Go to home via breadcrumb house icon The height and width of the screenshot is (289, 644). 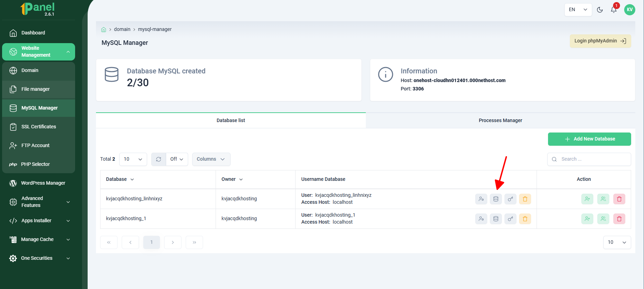(104, 30)
